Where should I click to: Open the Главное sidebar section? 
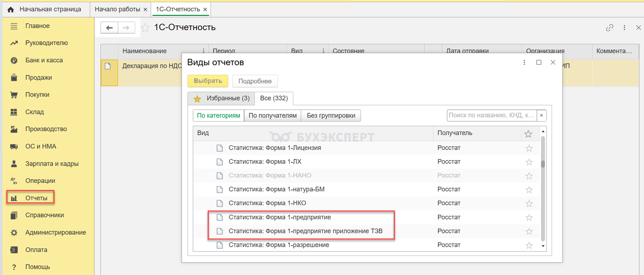coord(37,26)
